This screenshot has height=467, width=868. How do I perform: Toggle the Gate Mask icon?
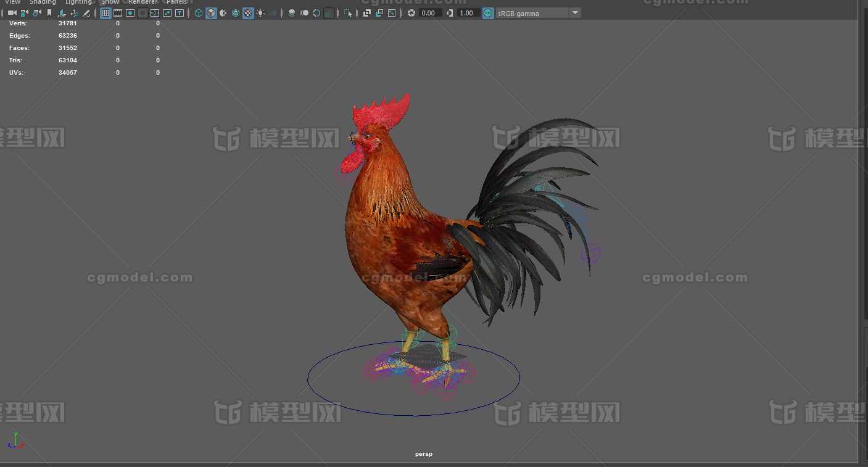pyautogui.click(x=143, y=13)
